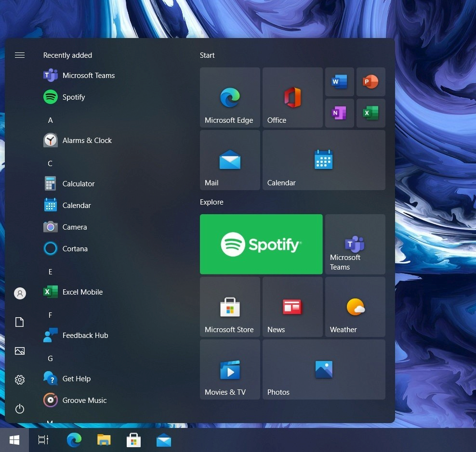Click the Explore group heading
Screen dimensions: 476x452
click(x=212, y=202)
